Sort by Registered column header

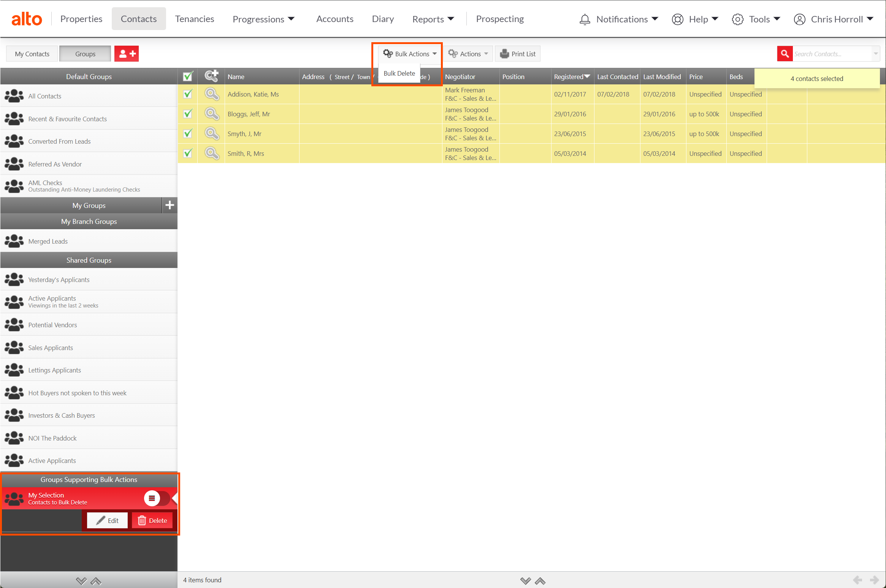572,76
